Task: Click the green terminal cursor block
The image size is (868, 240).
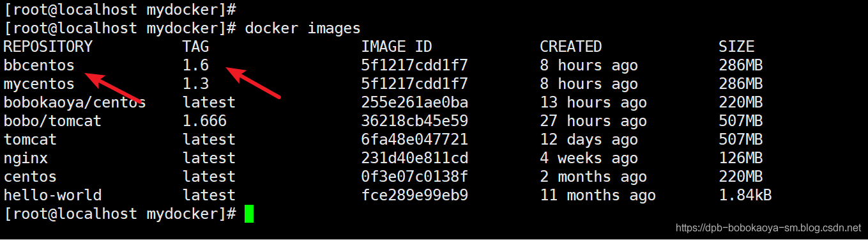Action: tap(249, 214)
